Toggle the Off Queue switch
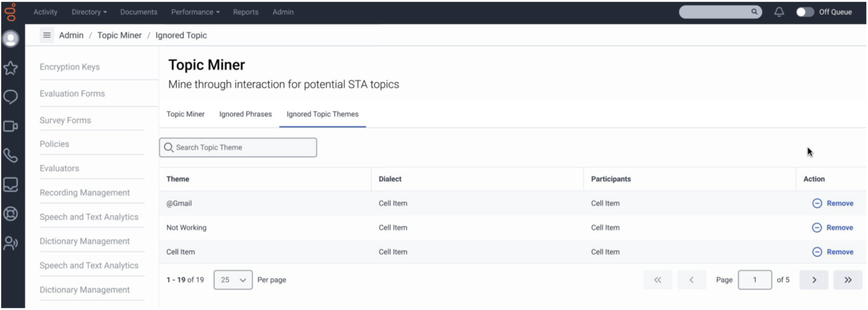The height and width of the screenshot is (310, 868). 805,12
